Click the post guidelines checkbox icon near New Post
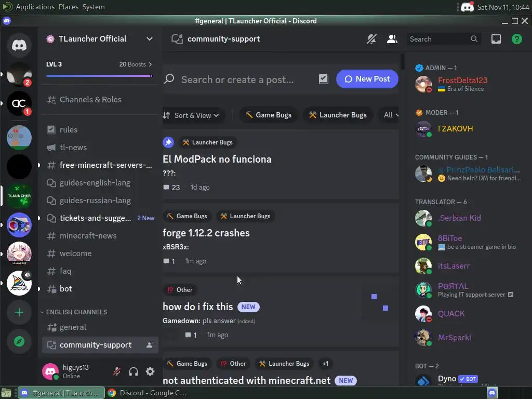 tap(323, 79)
